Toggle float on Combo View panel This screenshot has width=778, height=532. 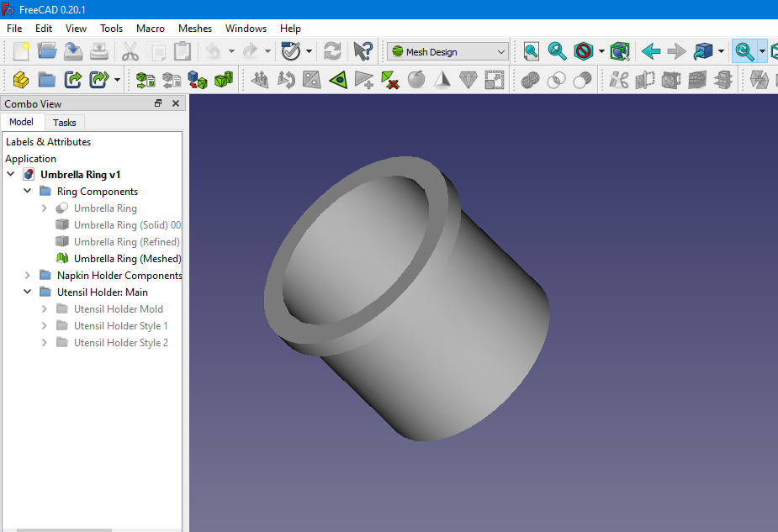click(158, 103)
